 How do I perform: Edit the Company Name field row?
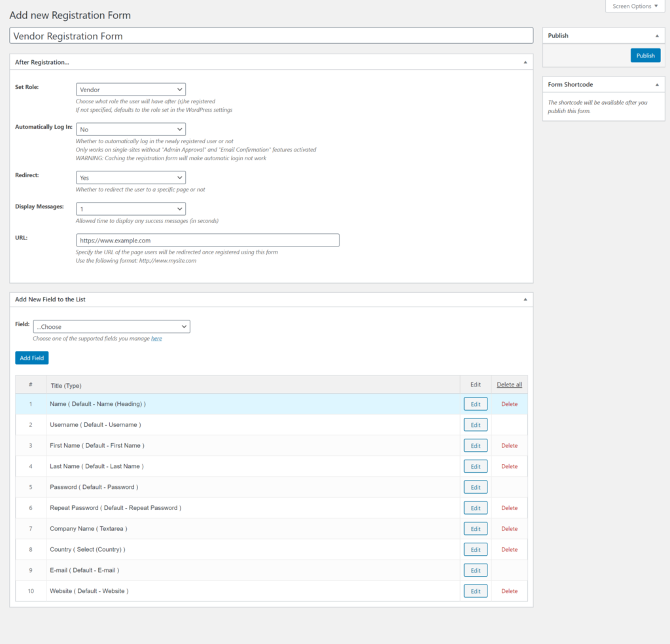pyautogui.click(x=476, y=529)
